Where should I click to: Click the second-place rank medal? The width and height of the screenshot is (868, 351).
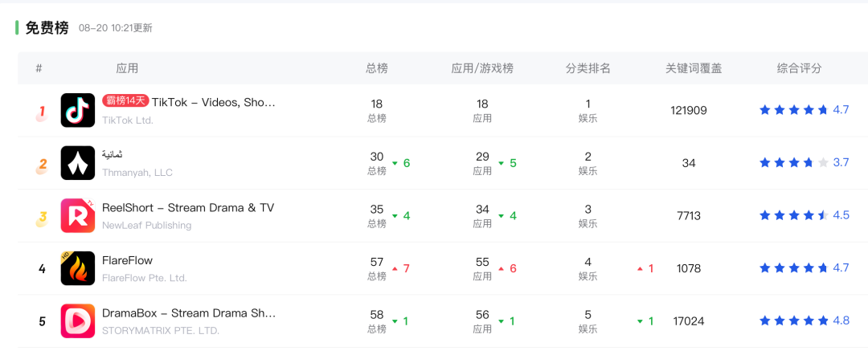[x=42, y=165]
